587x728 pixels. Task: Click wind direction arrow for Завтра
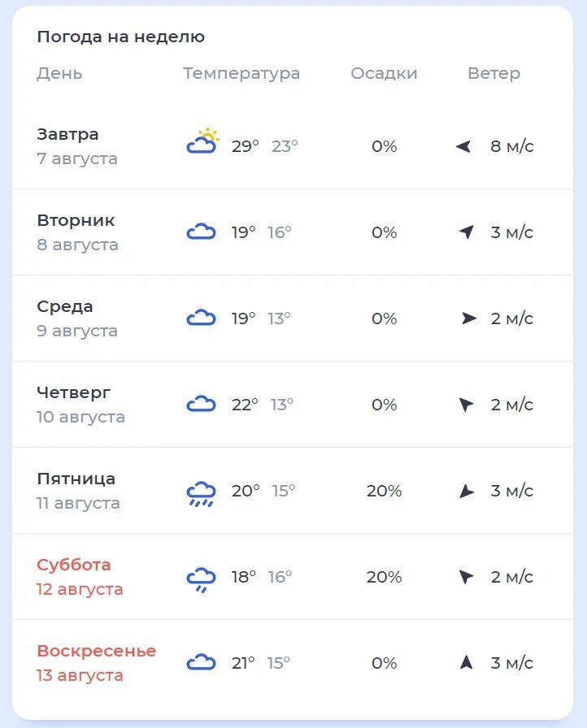464,147
